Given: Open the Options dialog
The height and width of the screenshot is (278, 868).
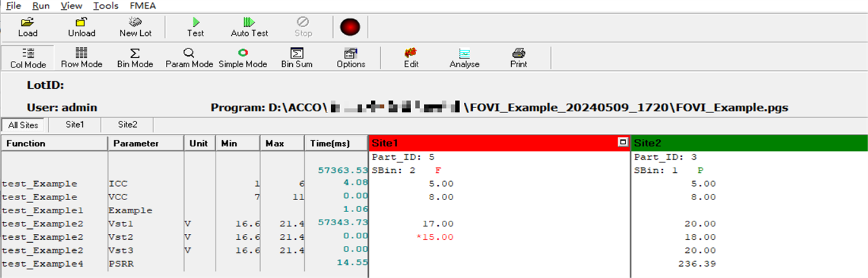Looking at the screenshot, I should (x=351, y=58).
